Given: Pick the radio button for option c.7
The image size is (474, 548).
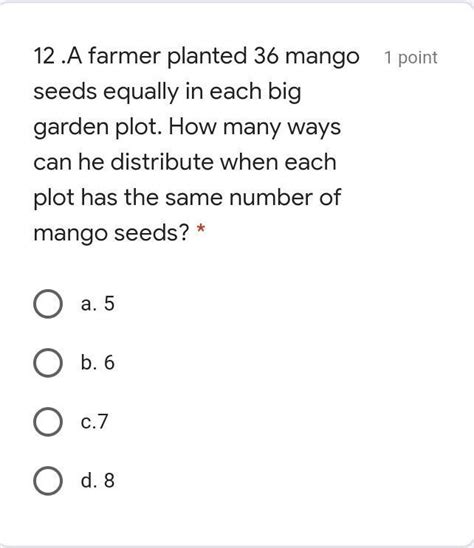Looking at the screenshot, I should [x=48, y=422].
